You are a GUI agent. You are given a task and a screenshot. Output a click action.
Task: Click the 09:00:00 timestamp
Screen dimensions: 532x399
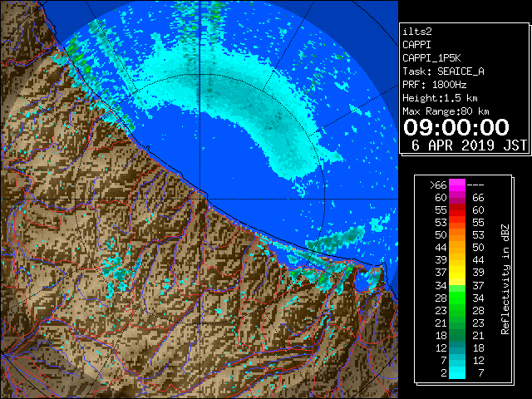(x=456, y=127)
